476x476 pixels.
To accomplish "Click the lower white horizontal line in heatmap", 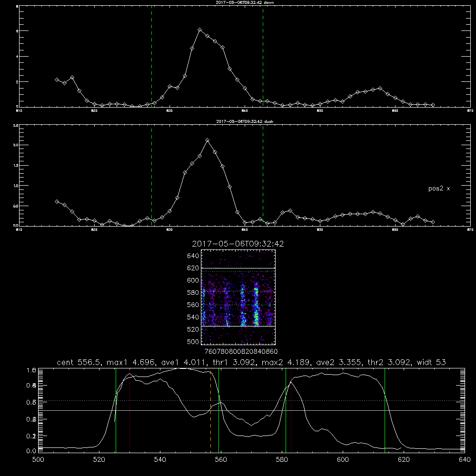I will [x=238, y=326].
